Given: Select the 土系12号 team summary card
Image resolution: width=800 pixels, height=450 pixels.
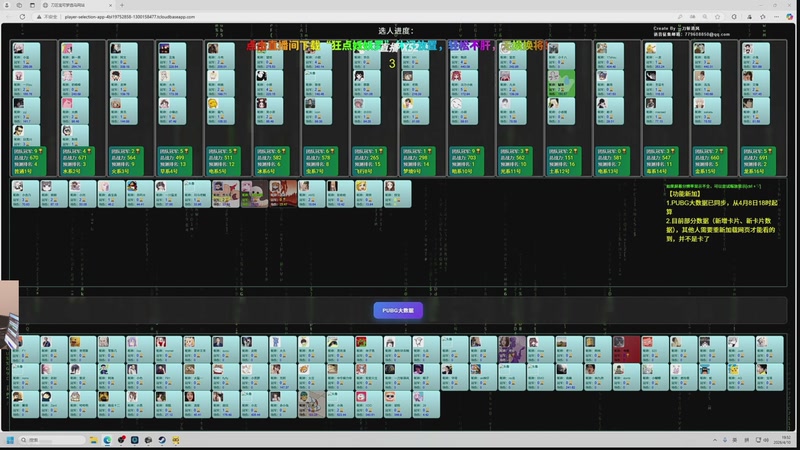Looking at the screenshot, I should (564, 161).
